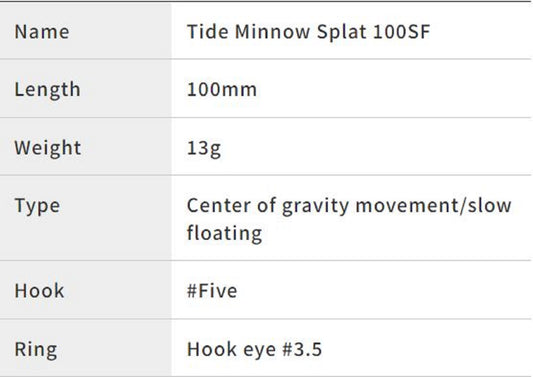Select the 13g weight value
Screen dimensions: 533x377
click(204, 149)
